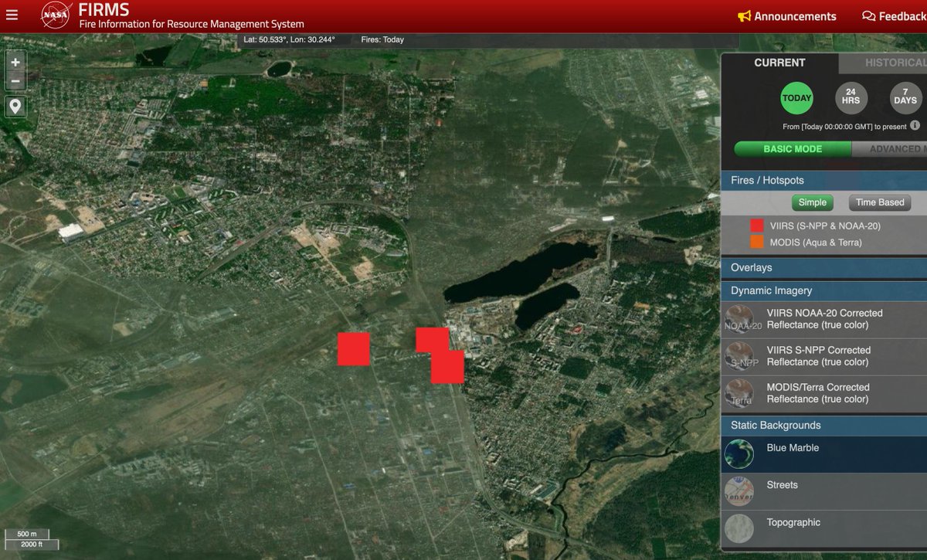Switch to the CURRENT tab
This screenshot has height=560, width=927.
(x=779, y=63)
